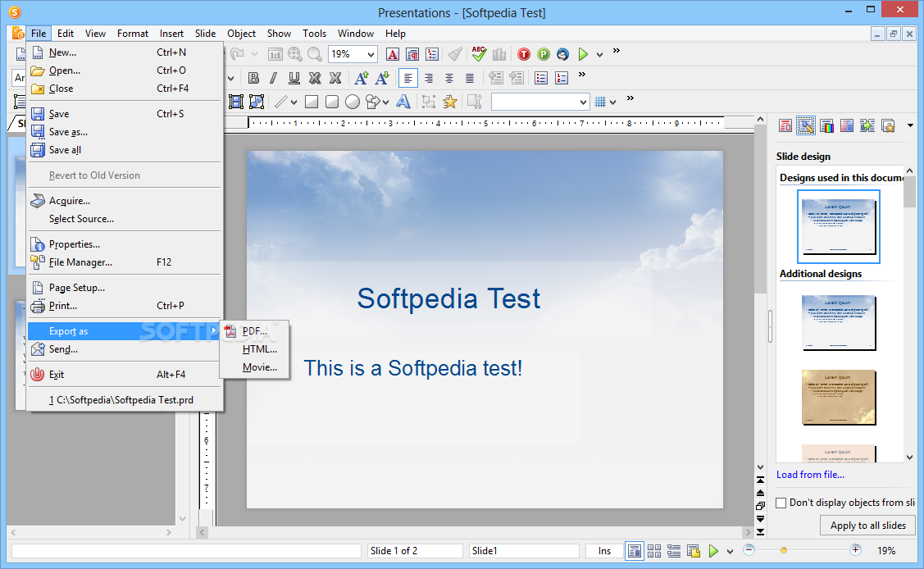Choose Export as PDF
The width and height of the screenshot is (924, 569).
pos(254,331)
